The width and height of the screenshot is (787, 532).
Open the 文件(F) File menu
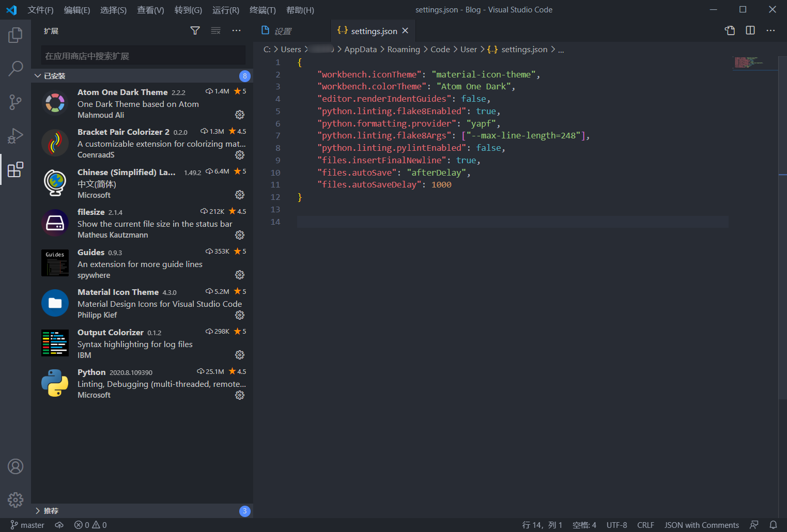(x=40, y=10)
